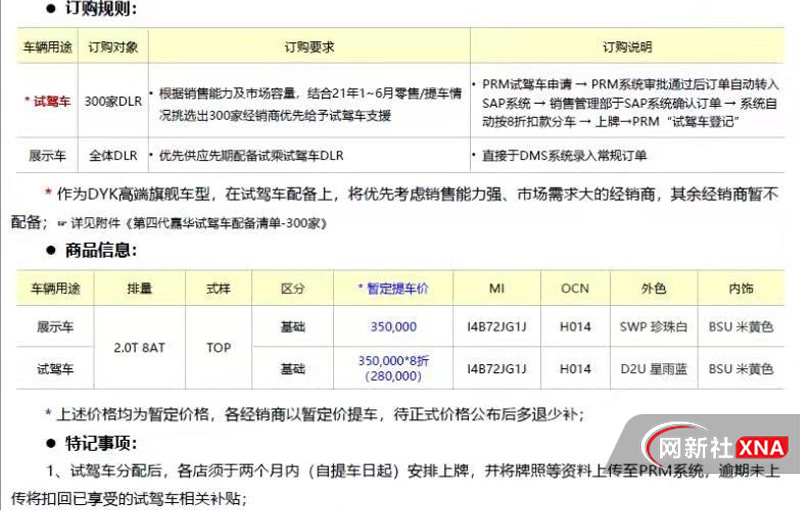Image resolution: width=800 pixels, height=510 pixels.
Task: Click 基础 in the 试驾车 row
Action: pos(292,369)
